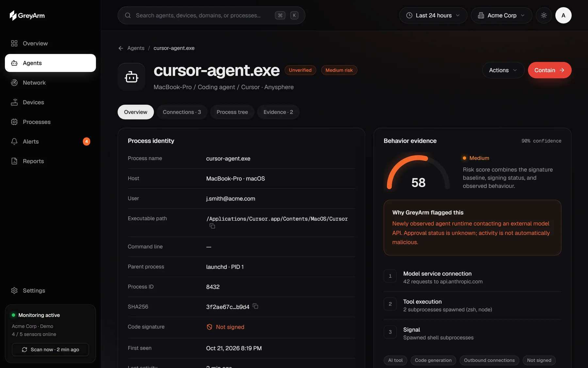Open the Acme Corp organization dropdown
Screen dimensions: 588x368
(501, 15)
